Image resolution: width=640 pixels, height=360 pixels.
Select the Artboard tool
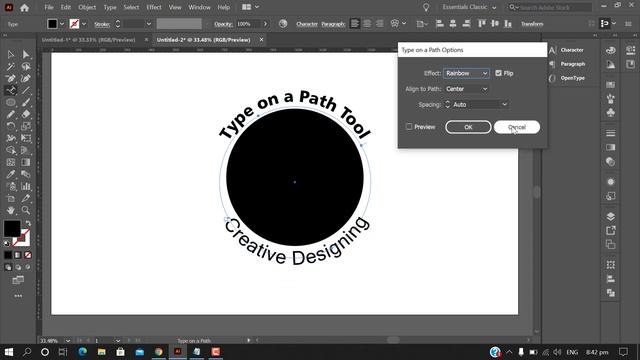coord(11,198)
